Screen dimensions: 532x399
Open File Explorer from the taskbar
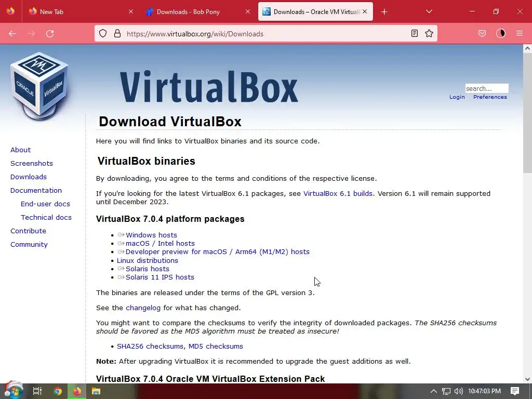(96, 391)
